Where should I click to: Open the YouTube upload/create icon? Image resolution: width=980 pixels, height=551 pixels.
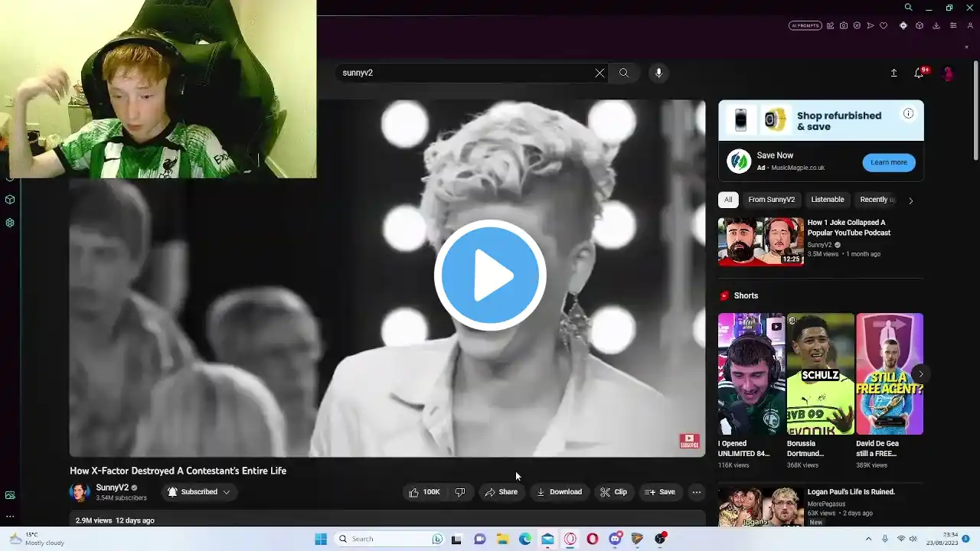pos(893,73)
